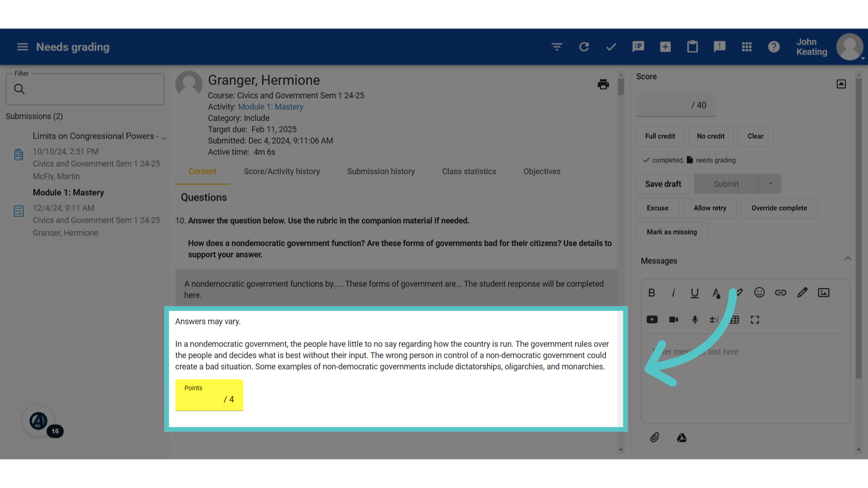Toggle underline in message editor
The image size is (868, 488).
[x=695, y=293]
